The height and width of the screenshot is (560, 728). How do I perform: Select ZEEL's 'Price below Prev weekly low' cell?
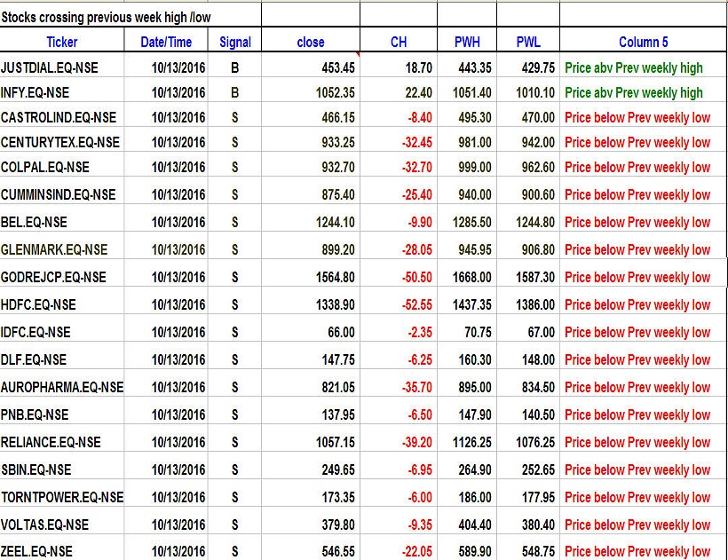click(x=637, y=551)
